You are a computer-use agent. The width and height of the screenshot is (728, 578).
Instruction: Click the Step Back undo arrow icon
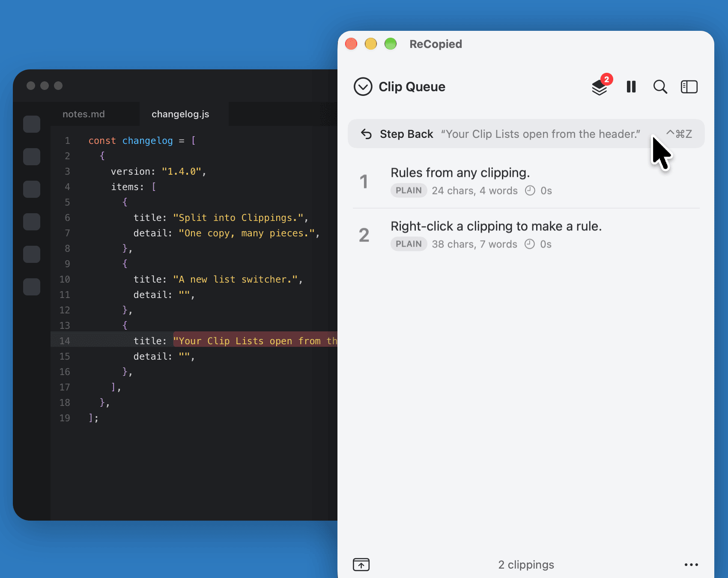pos(366,134)
